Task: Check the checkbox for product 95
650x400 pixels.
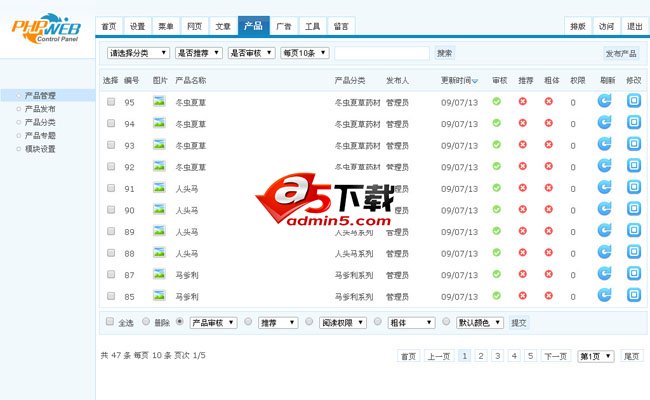Action: tap(111, 102)
